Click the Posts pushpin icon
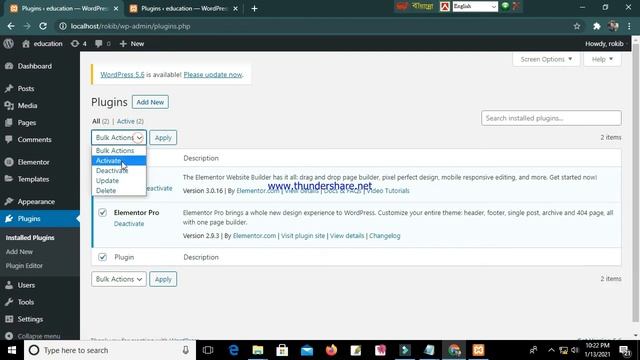Screen dimensions: 640x360 click(9, 89)
